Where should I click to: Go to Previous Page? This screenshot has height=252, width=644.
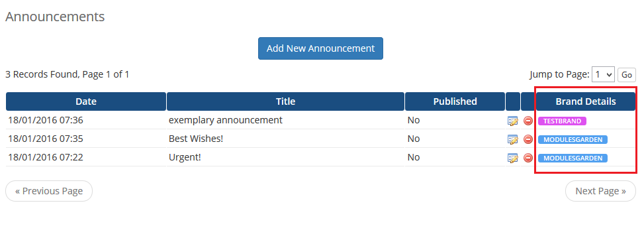49,191
